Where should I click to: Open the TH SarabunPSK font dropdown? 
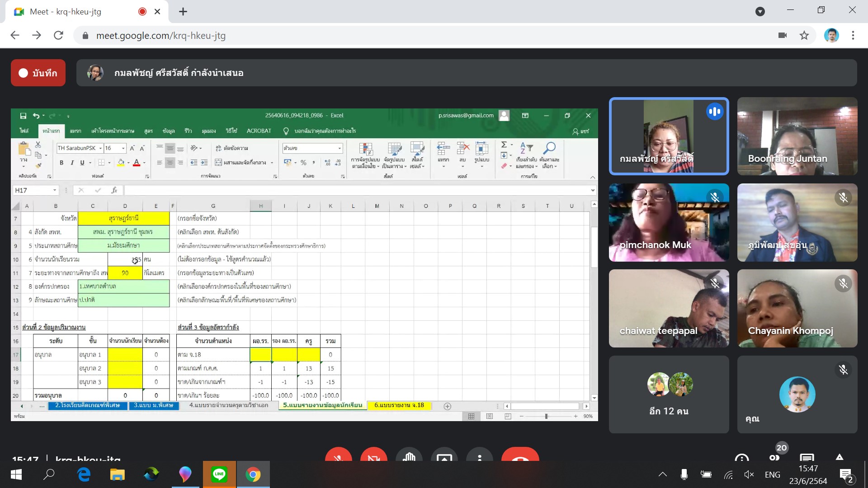(100, 148)
